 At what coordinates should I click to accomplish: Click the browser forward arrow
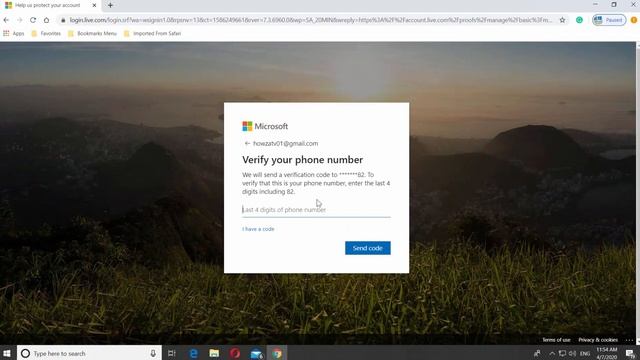[x=19, y=20]
